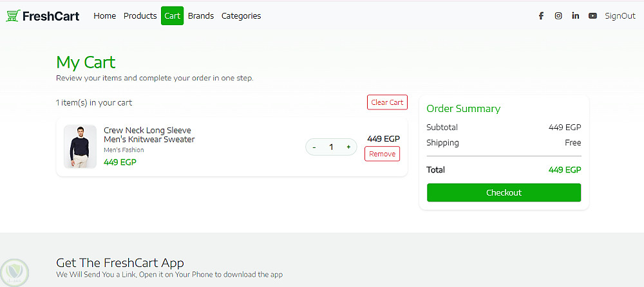Go to the Home page
The width and height of the screenshot is (644, 287).
(x=104, y=16)
